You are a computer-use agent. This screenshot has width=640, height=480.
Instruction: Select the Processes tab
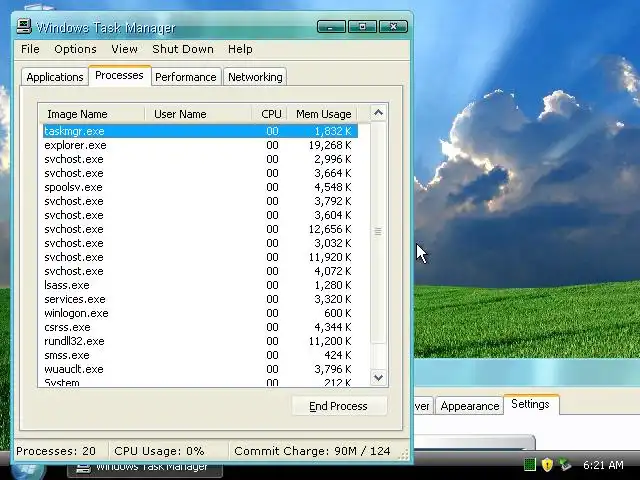coord(119,76)
